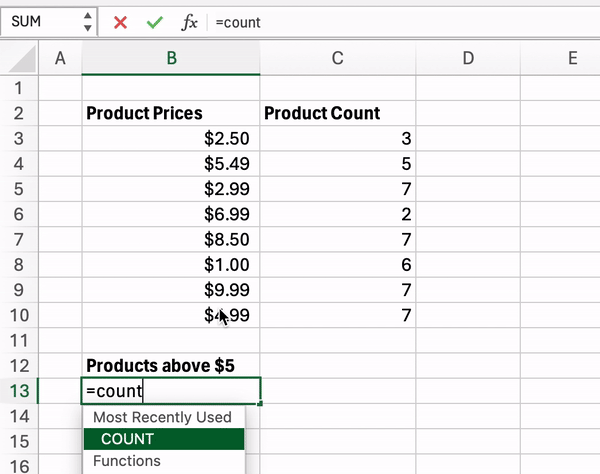The image size is (600, 474).
Task: Open the Name Box dropdown arrows
Action: pyautogui.click(x=88, y=22)
